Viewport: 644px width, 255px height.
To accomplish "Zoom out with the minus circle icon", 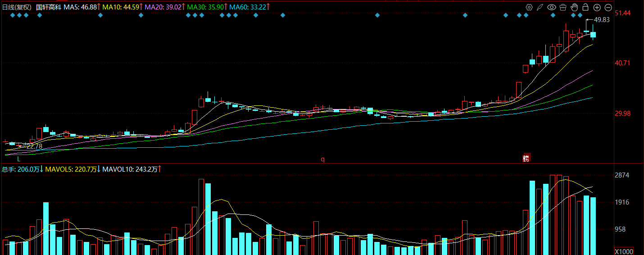I will (x=608, y=7).
